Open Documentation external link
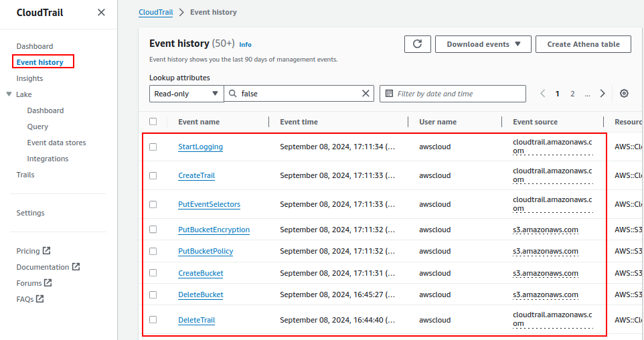The height and width of the screenshot is (340, 644). (x=48, y=267)
